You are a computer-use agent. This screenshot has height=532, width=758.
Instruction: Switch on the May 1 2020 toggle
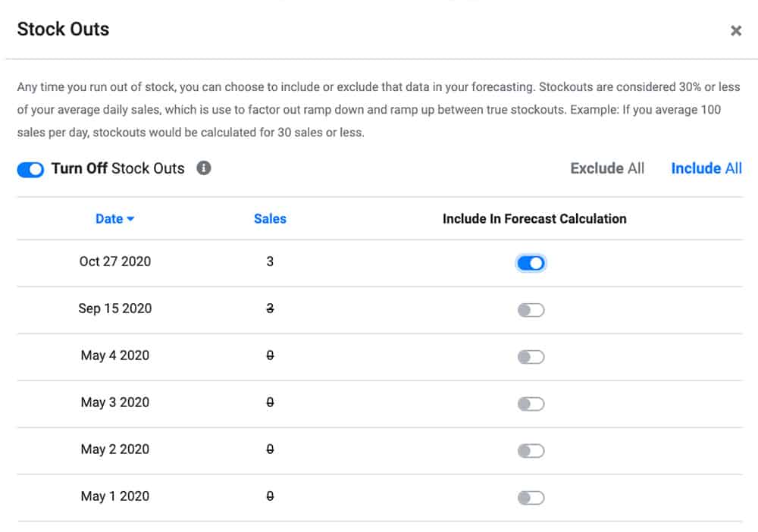point(531,497)
